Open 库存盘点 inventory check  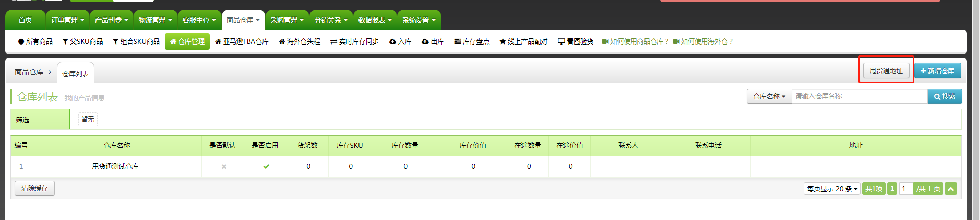tap(472, 41)
